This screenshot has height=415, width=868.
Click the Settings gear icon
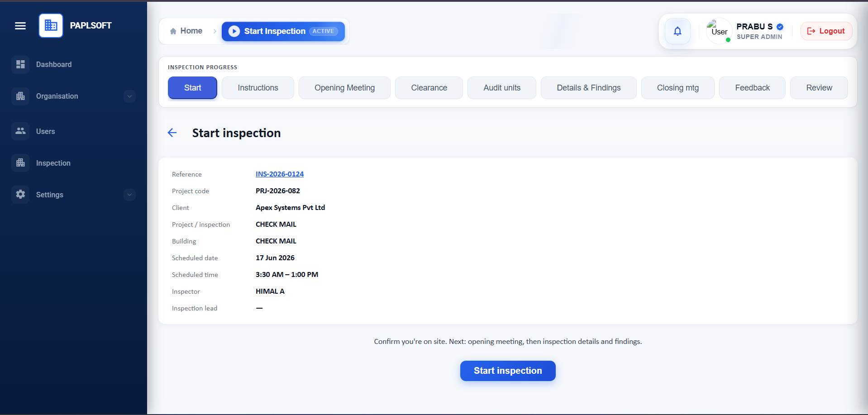click(20, 195)
